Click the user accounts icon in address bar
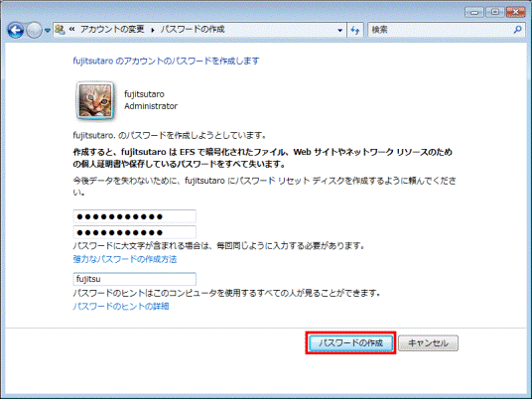The width and height of the screenshot is (532, 399). click(61, 30)
